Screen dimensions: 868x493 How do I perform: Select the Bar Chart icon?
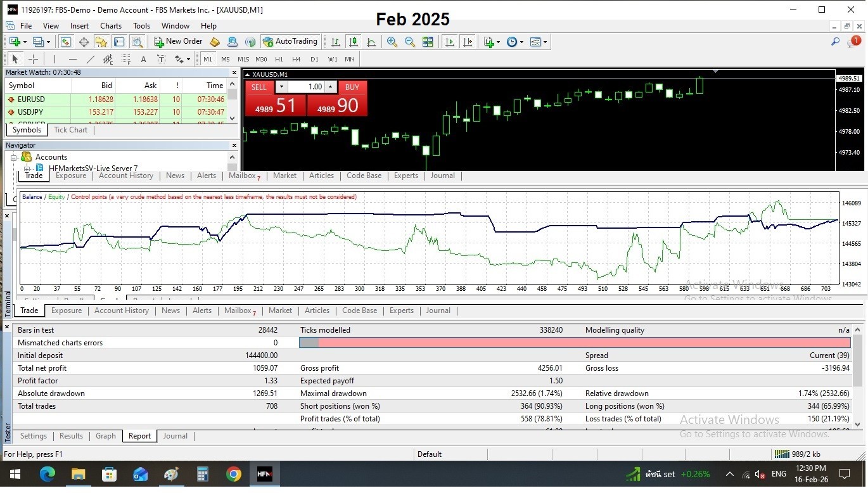point(336,42)
